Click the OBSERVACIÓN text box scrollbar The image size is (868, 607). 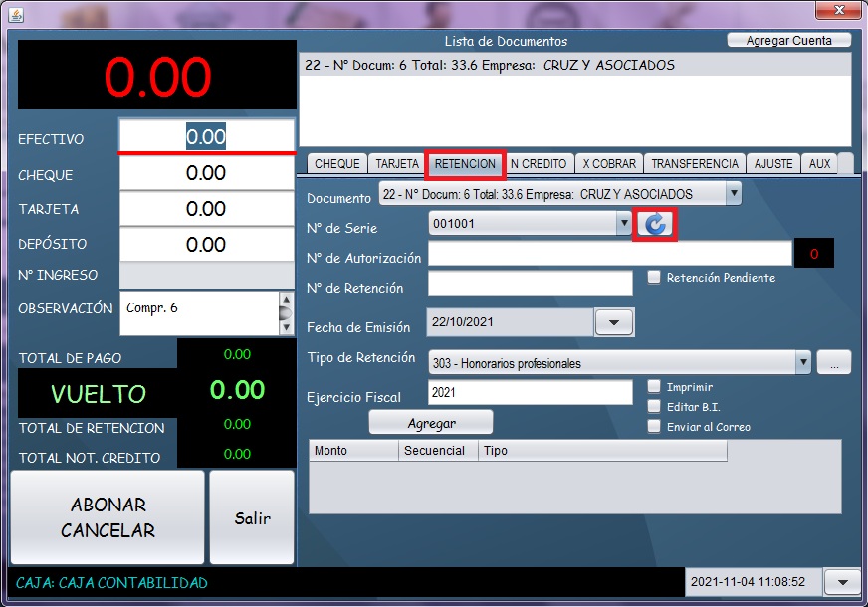tap(287, 313)
